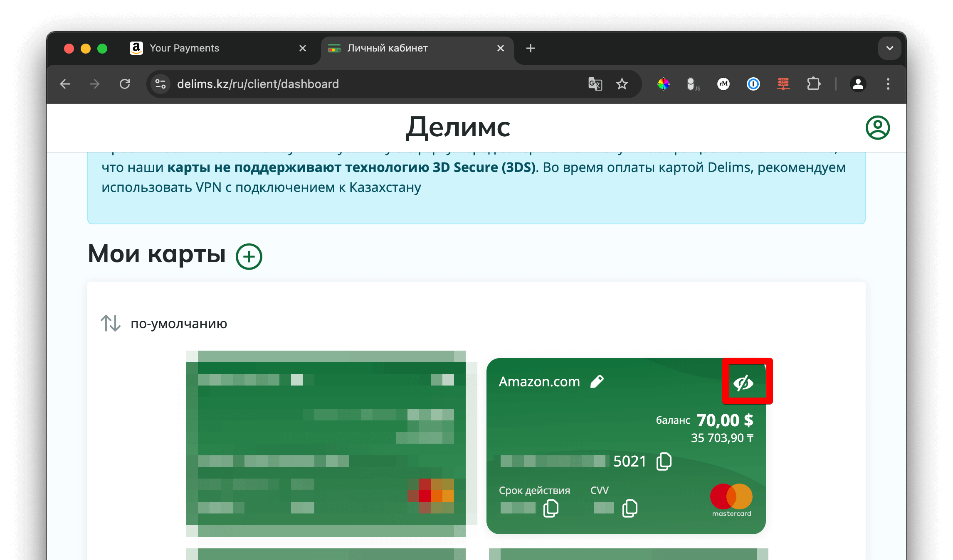Bookmark this page with the star
This screenshot has height=560, width=953.
coord(622,84)
